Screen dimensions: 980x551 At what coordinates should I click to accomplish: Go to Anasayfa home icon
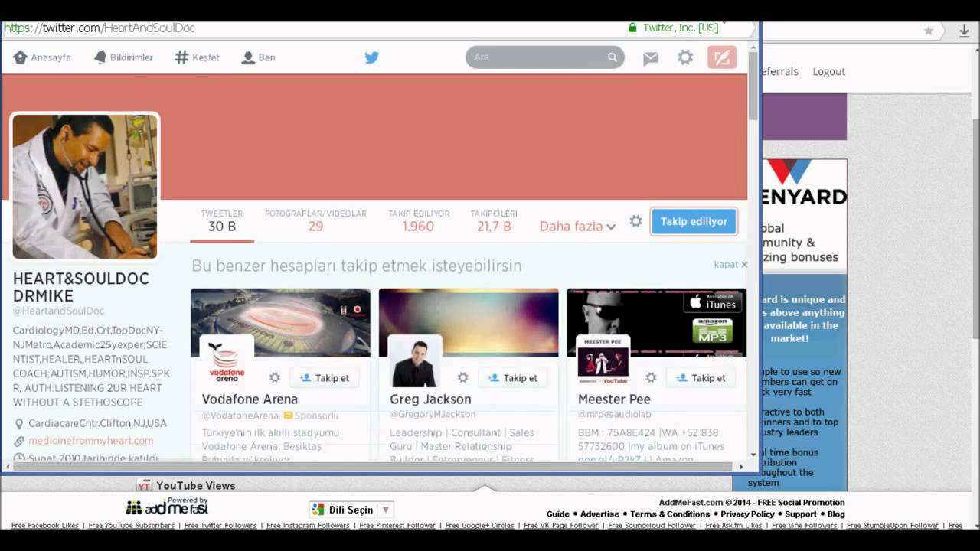coord(20,57)
